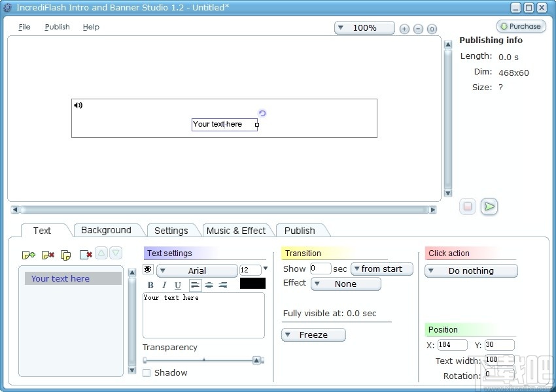
Task: Reset zoom with the zero icon
Action: click(432, 29)
